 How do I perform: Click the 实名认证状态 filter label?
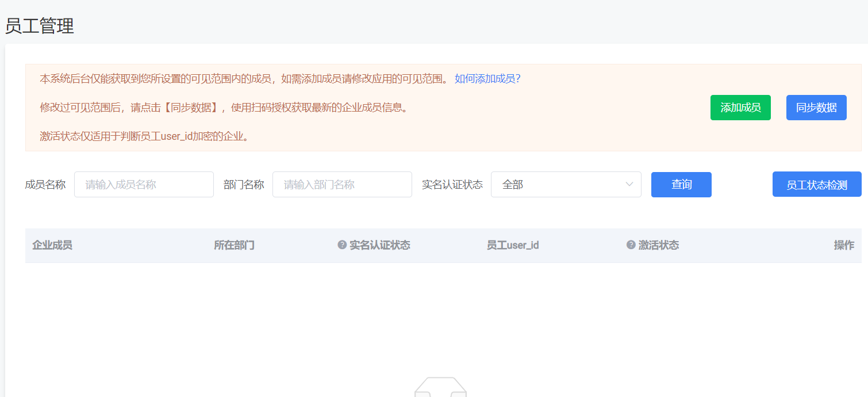[452, 185]
